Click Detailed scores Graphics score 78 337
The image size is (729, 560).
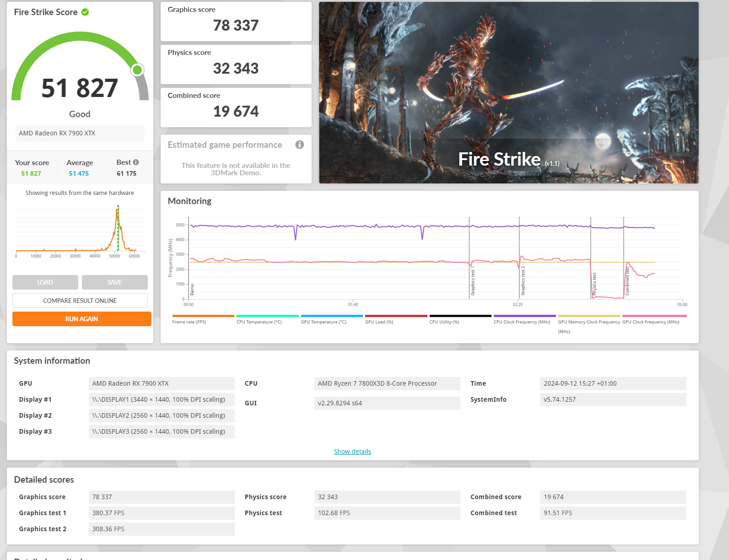point(162,497)
